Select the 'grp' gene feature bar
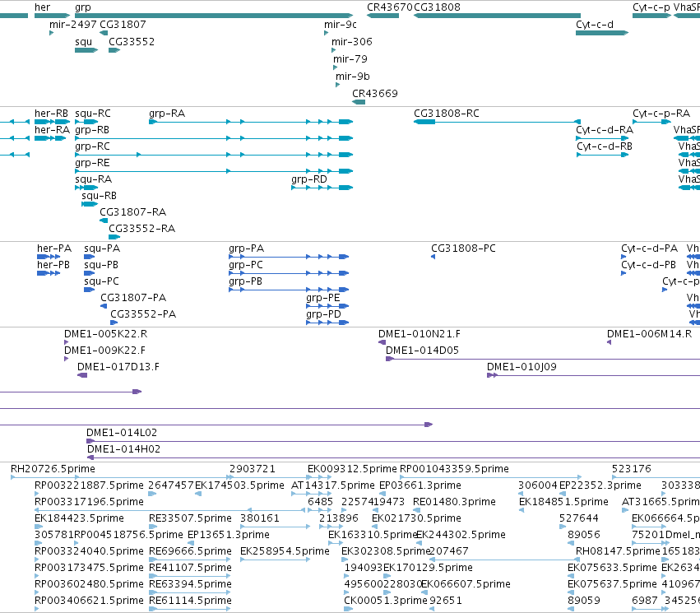 tap(214, 16)
